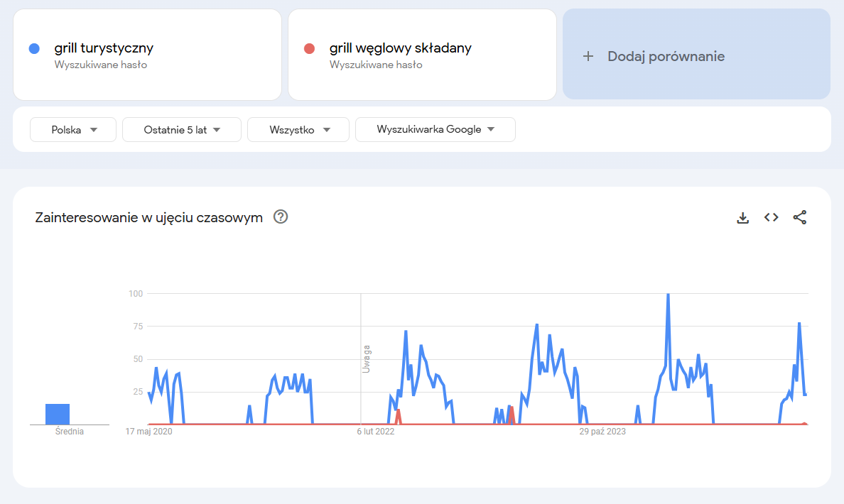Share the interest over time chart

[x=800, y=217]
